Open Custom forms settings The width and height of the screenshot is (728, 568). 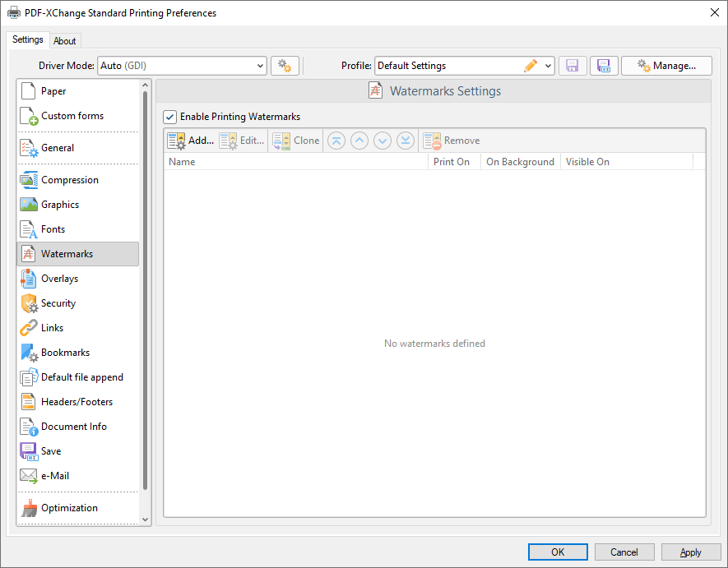[77, 116]
